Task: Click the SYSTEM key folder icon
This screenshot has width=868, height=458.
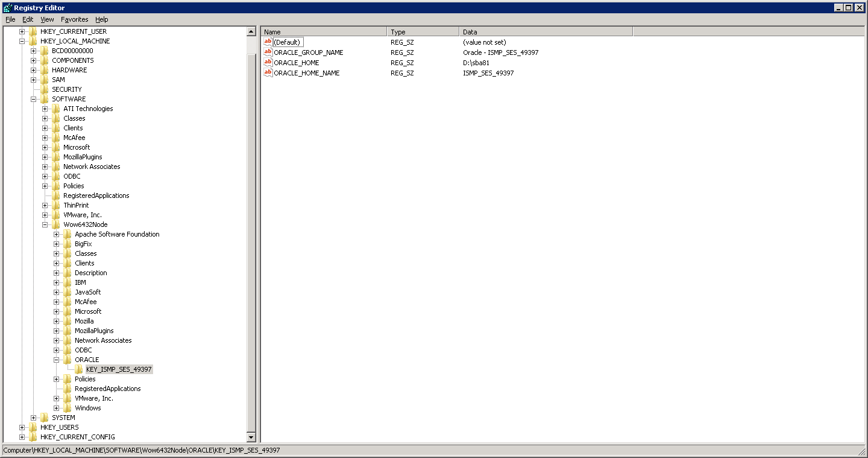Action: pyautogui.click(x=45, y=418)
